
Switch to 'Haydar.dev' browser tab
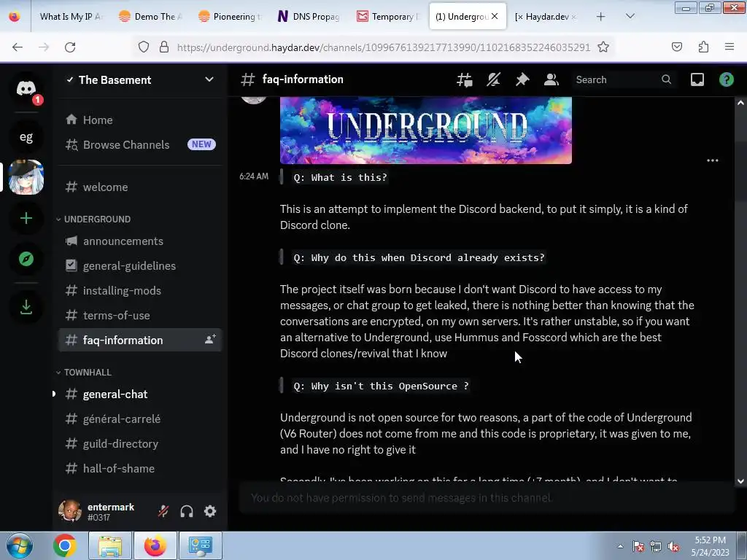(x=546, y=16)
